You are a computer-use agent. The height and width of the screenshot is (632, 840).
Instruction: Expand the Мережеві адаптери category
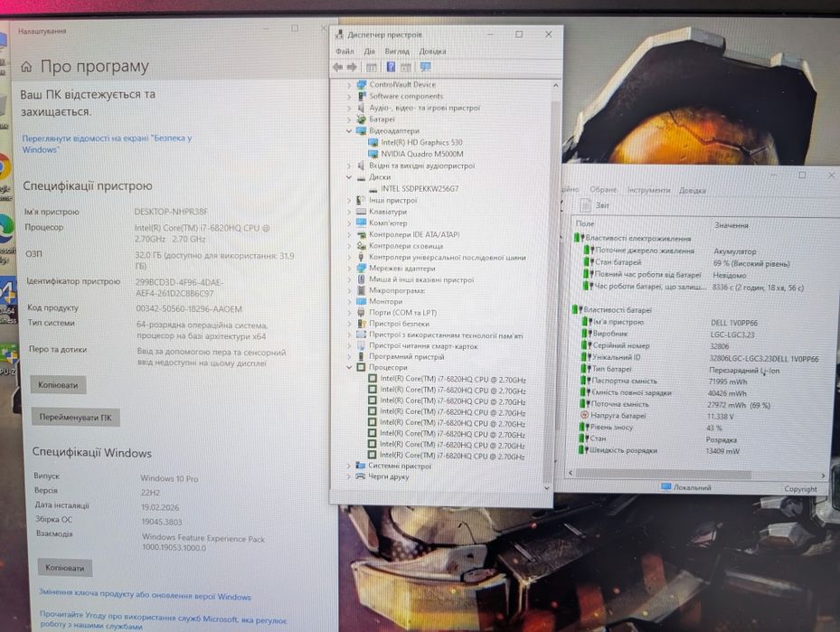tap(349, 269)
